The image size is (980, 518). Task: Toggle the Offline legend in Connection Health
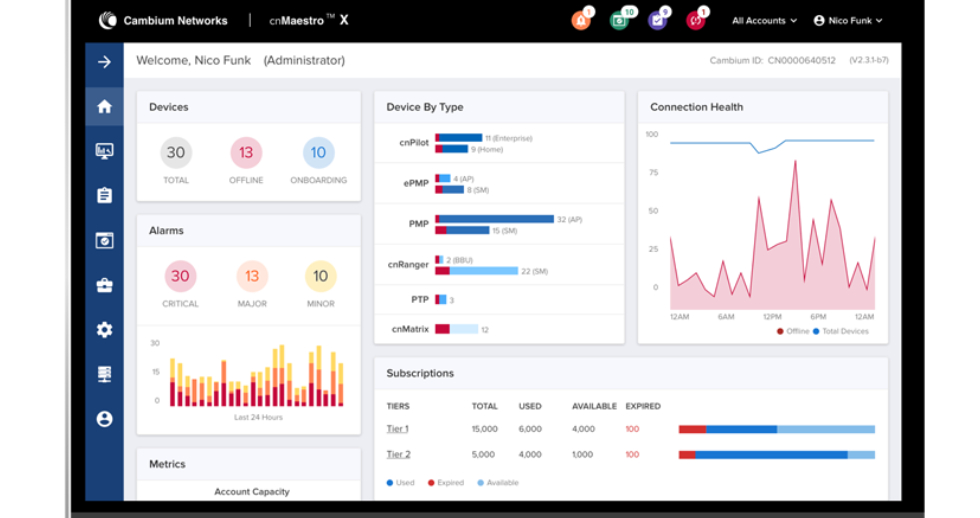792,331
